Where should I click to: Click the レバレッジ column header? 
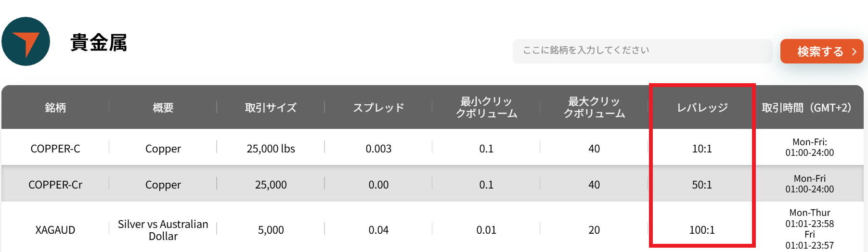[x=702, y=108]
